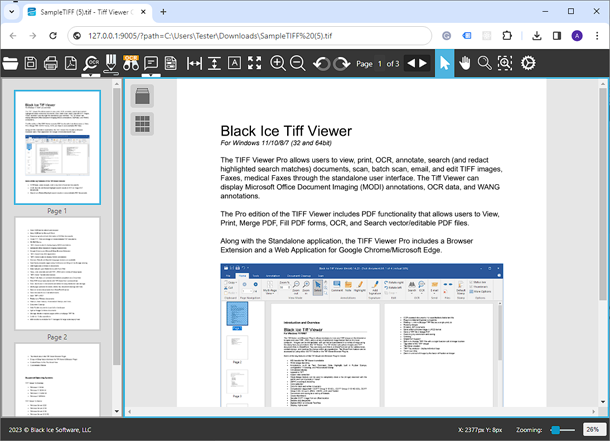Rotate the page counterclockwise
This screenshot has height=441, width=610.
(x=320, y=64)
